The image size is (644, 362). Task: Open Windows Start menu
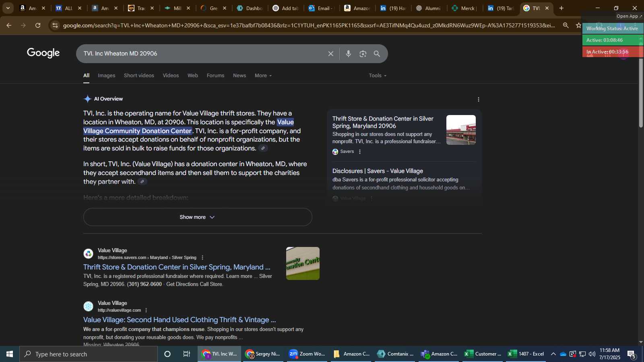pyautogui.click(x=10, y=354)
